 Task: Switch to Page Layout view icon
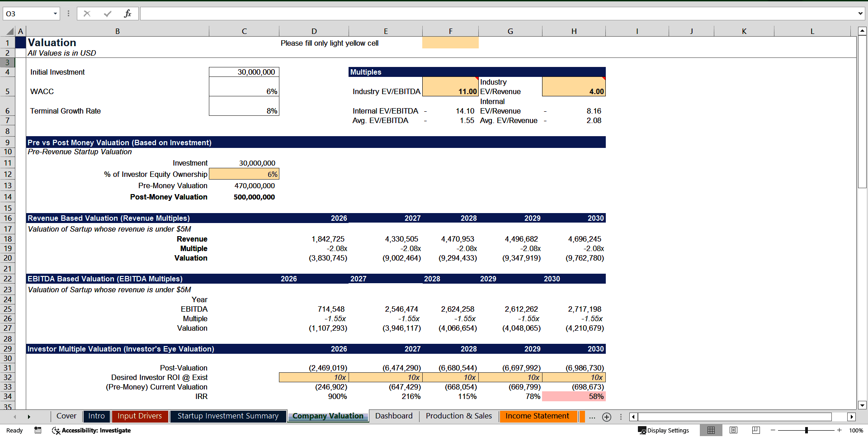tap(733, 430)
